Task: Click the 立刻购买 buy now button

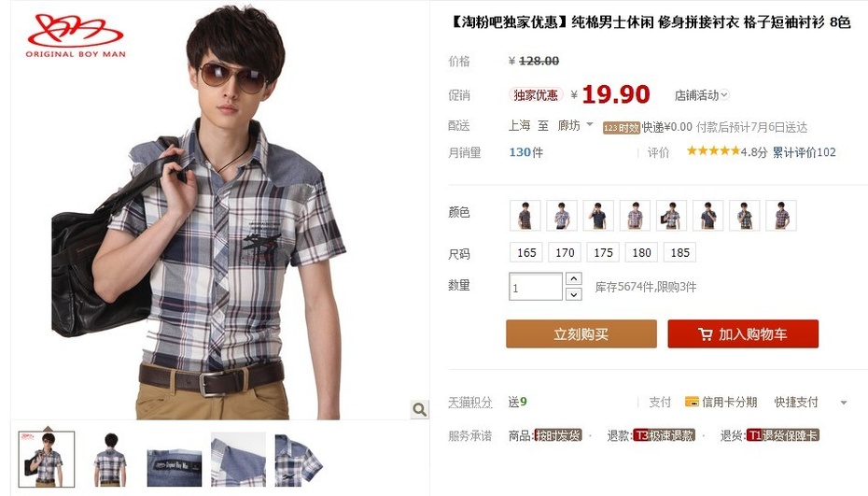Action: click(581, 333)
